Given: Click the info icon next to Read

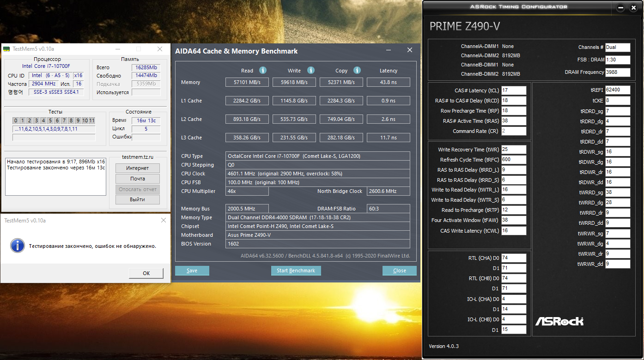Looking at the screenshot, I should (263, 70).
